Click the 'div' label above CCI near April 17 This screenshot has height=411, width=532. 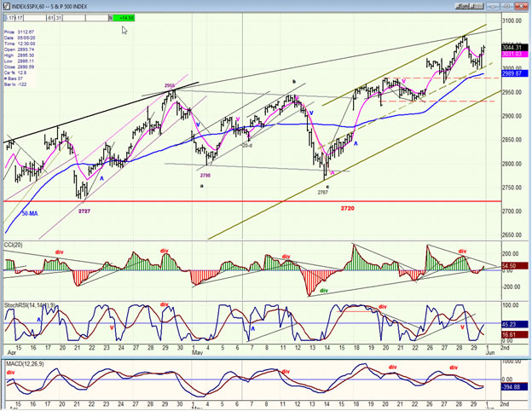pyautogui.click(x=60, y=252)
